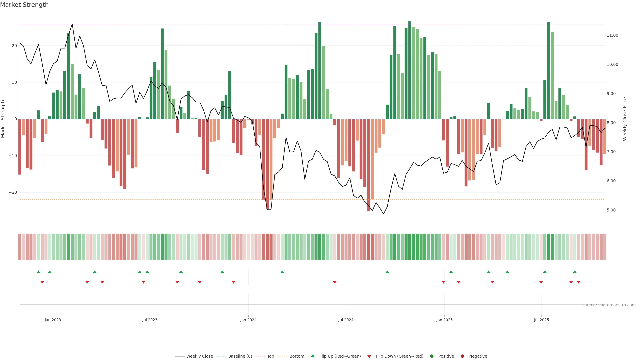The image size is (644, 362).
Task: Click the Weekly Close Price axis title
Action: pyautogui.click(x=625, y=119)
